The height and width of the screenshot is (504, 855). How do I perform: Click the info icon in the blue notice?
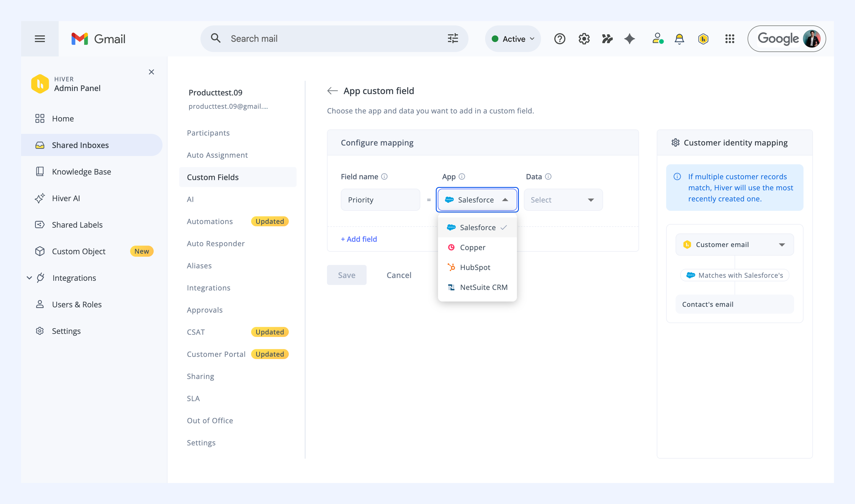pos(677,176)
